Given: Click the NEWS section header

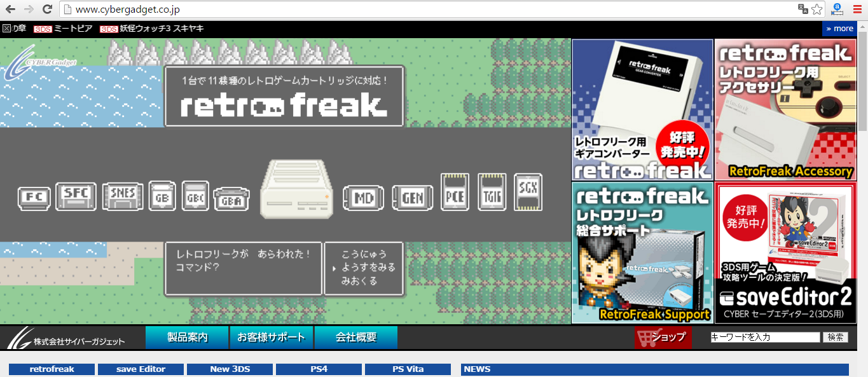Looking at the screenshot, I should pyautogui.click(x=655, y=369).
